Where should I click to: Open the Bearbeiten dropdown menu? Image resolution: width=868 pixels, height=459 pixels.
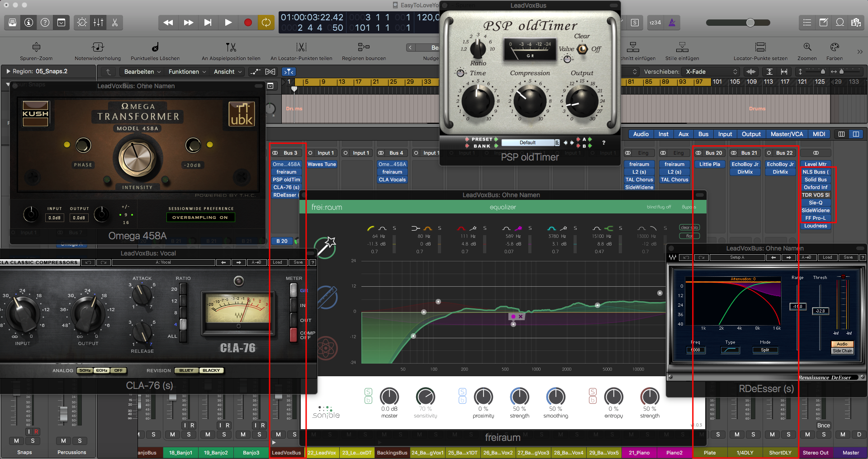coord(142,71)
